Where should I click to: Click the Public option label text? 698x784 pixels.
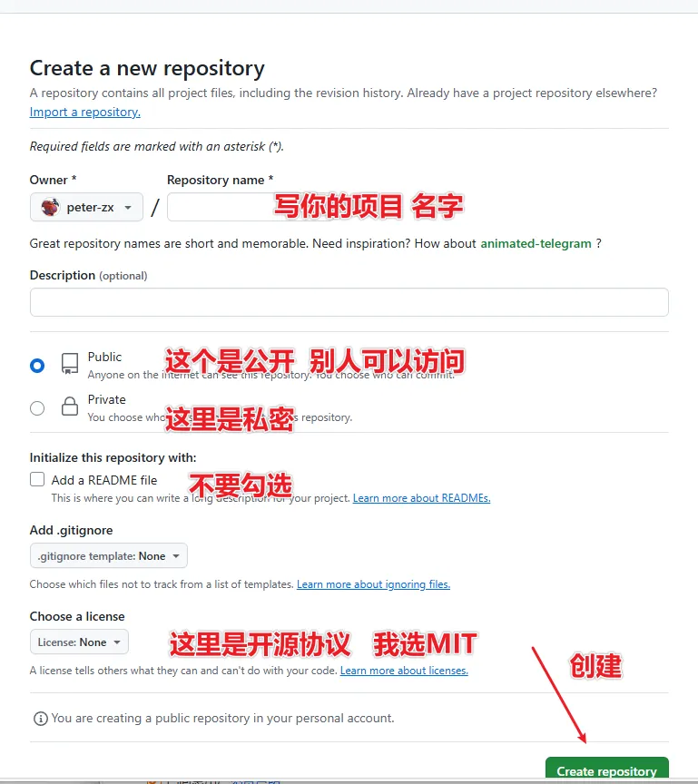tap(104, 357)
